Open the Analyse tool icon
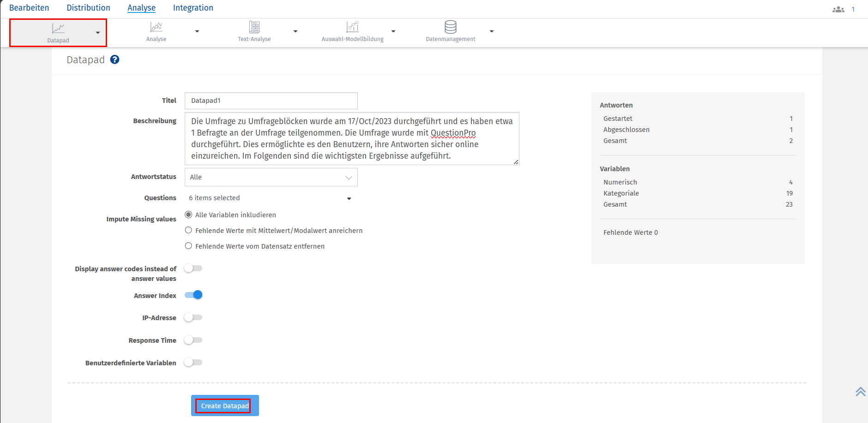Viewport: 868px width, 423px height. coord(157,28)
